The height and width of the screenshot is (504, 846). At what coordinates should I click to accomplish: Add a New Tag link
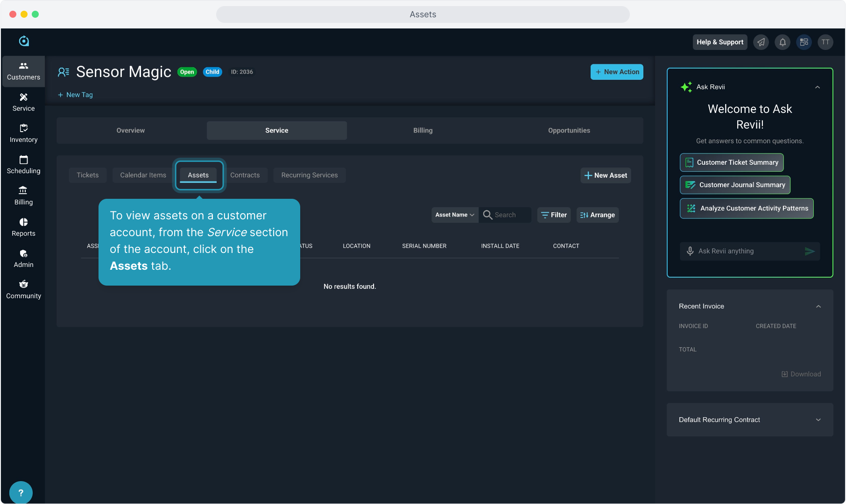click(x=75, y=95)
